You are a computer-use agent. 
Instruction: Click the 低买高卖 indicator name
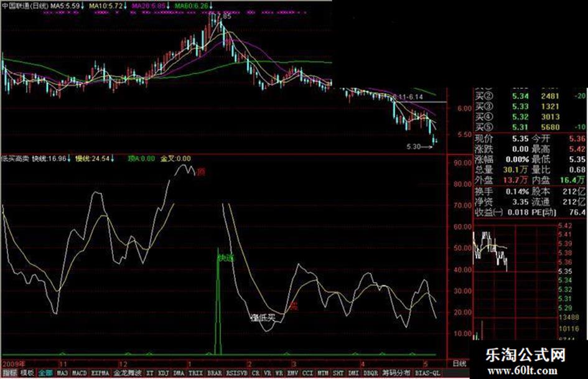[15, 159]
